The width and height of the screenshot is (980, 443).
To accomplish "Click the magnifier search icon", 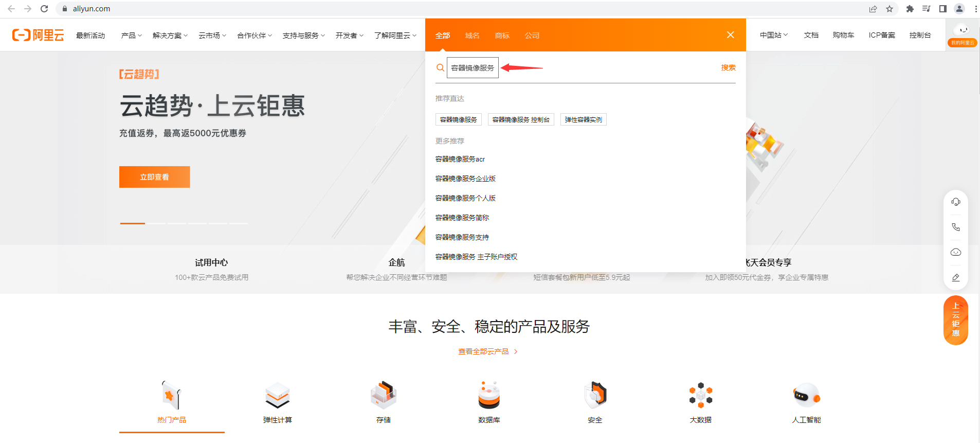I will point(440,67).
